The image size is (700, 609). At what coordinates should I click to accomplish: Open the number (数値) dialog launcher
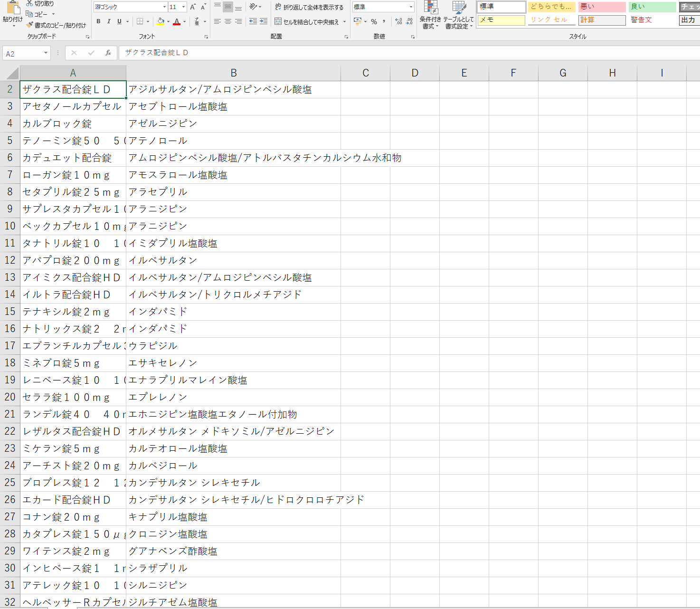(413, 37)
